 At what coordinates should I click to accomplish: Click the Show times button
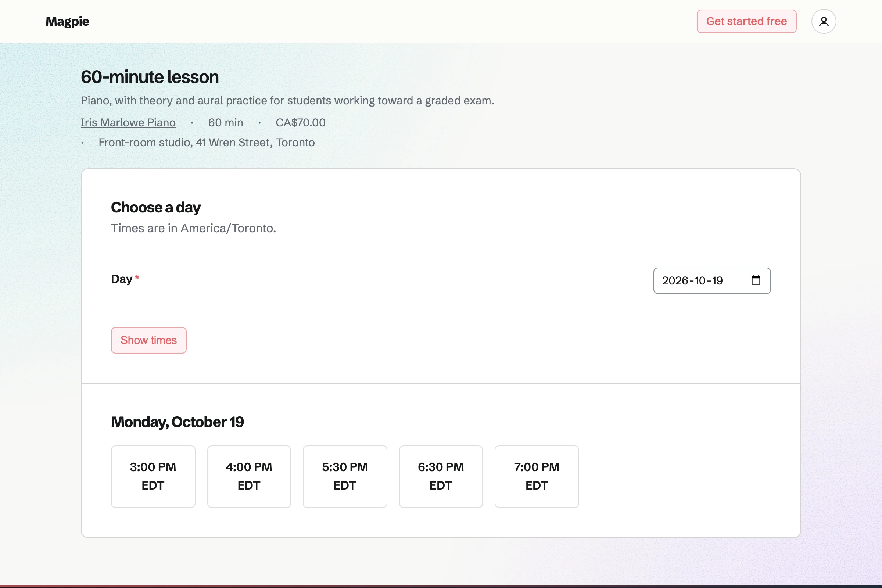click(148, 340)
